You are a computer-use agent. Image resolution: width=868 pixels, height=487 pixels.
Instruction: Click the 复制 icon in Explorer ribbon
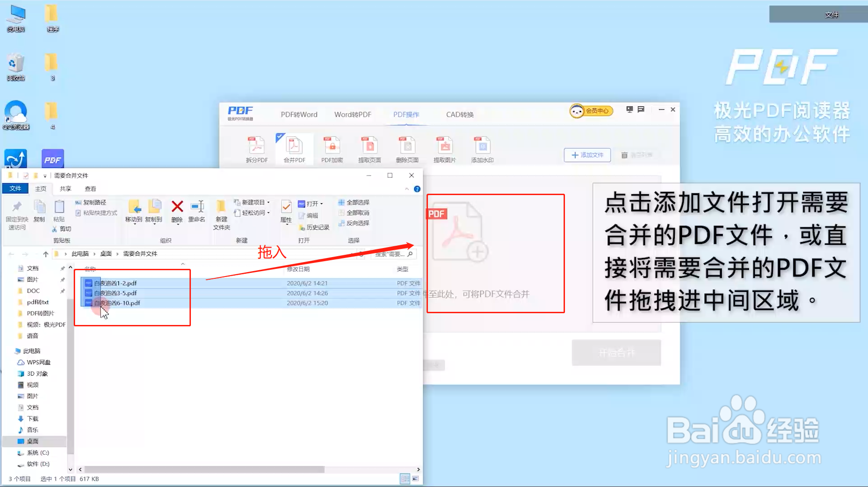39,211
